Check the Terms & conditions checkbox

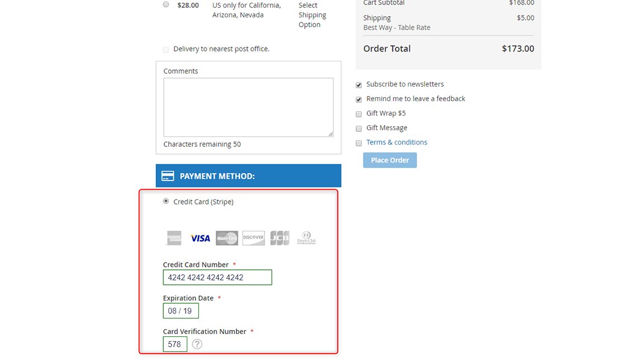358,143
